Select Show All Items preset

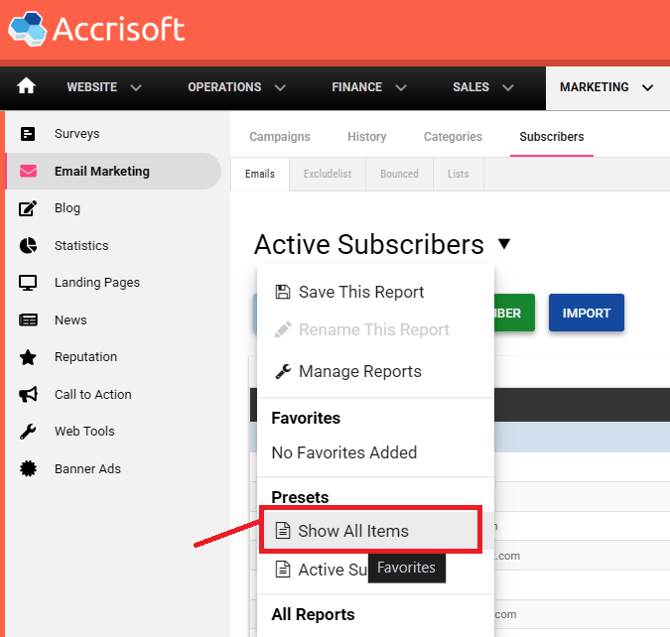pyautogui.click(x=352, y=531)
